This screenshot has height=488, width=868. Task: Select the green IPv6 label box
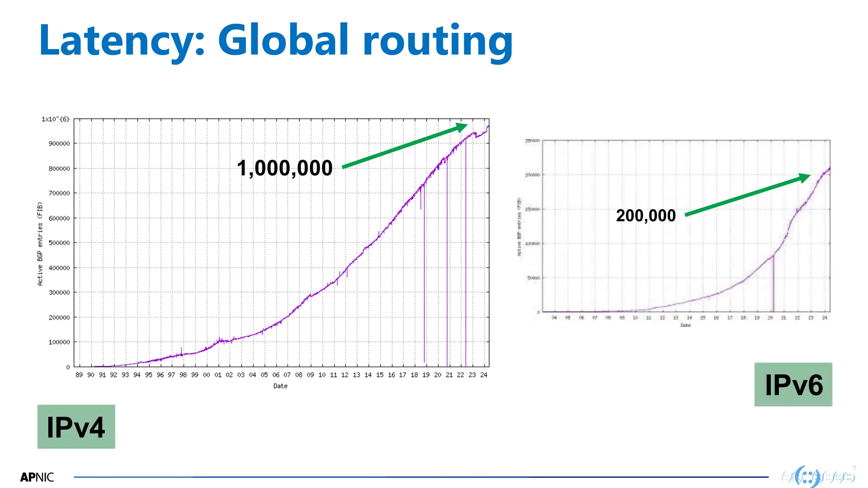click(x=793, y=385)
